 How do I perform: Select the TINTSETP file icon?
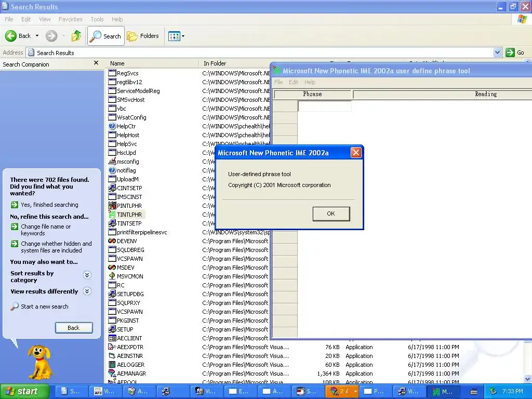coord(112,223)
